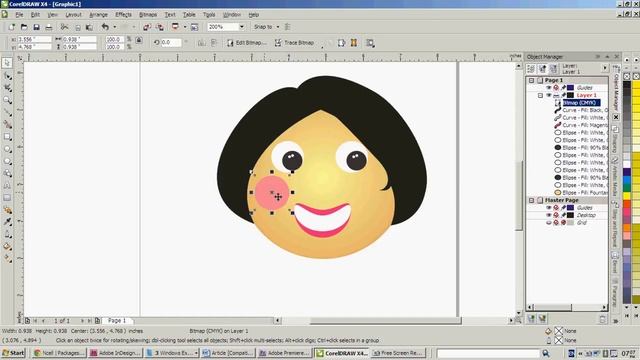Viewport: 640px width, 360px height.
Task: Open the zoom level 200% dropdown
Action: (x=242, y=27)
